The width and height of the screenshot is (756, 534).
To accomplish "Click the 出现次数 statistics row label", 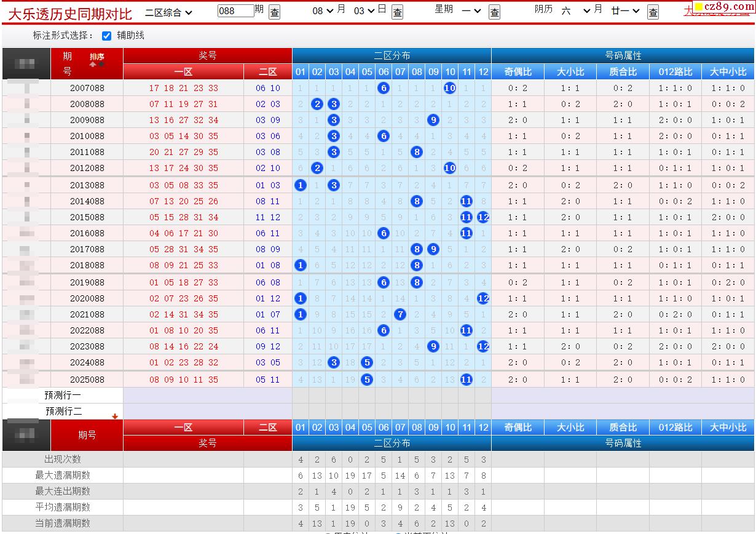I will 63,459.
